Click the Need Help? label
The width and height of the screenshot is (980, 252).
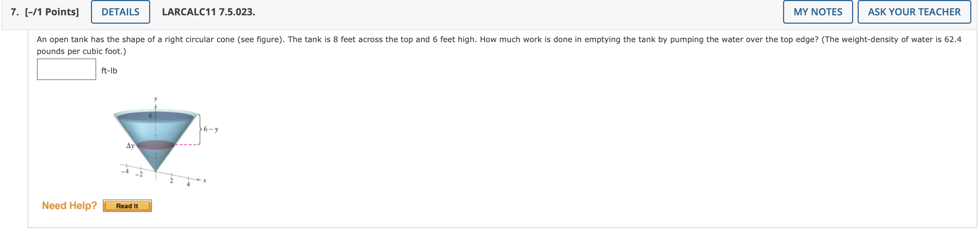tap(69, 205)
